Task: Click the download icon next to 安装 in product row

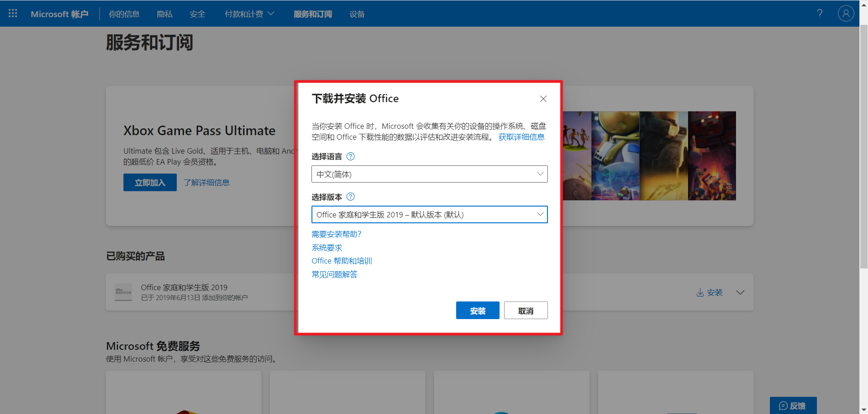Action: click(x=700, y=292)
